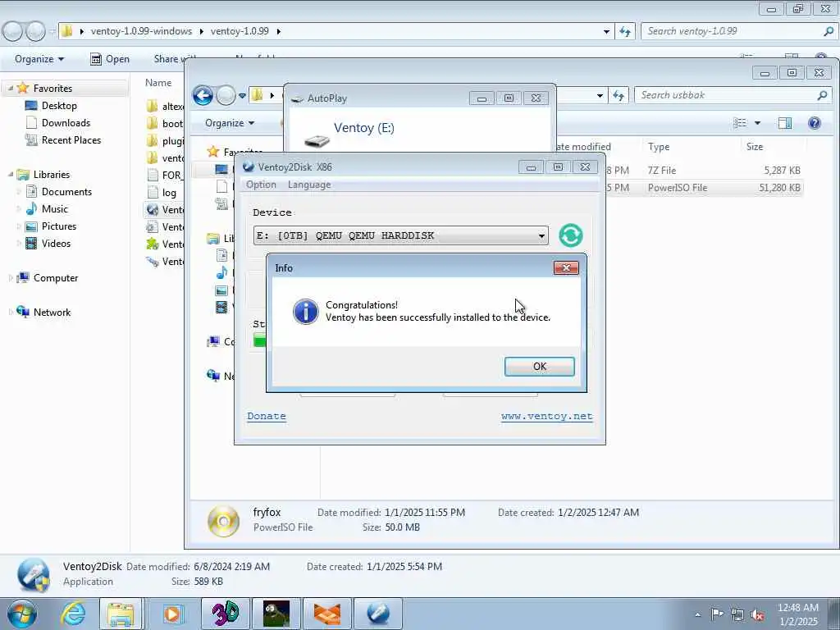Open Videos library
Screen dimensions: 840x630
(56, 243)
